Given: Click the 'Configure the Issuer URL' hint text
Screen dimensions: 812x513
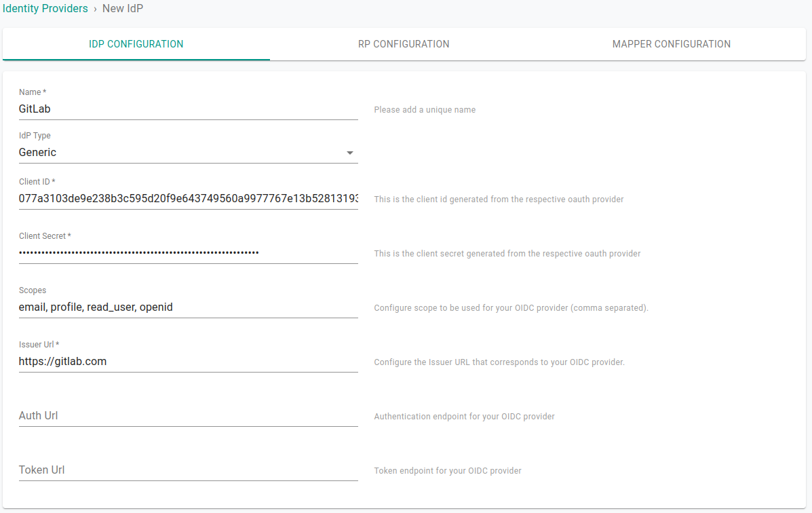Looking at the screenshot, I should [499, 362].
